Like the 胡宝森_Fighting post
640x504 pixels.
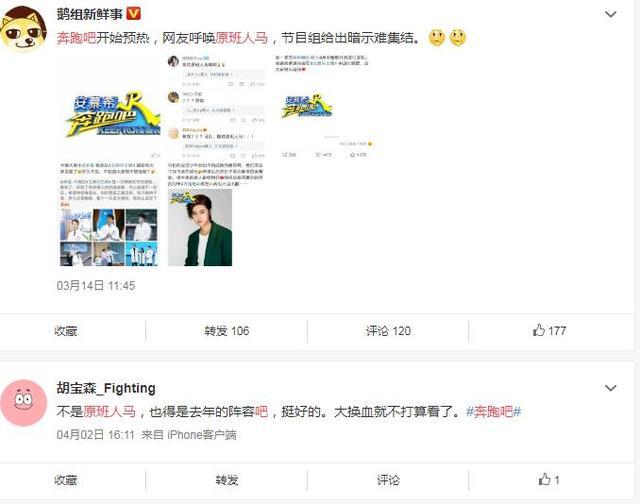[549, 480]
